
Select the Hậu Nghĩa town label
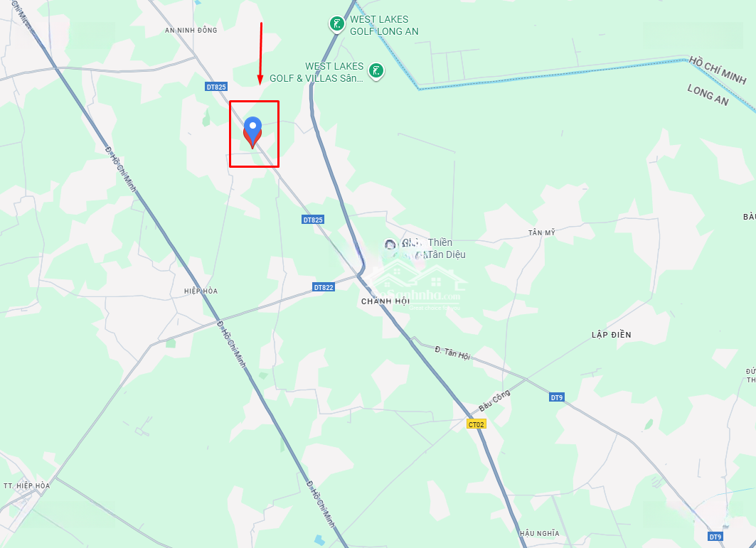[x=540, y=533]
